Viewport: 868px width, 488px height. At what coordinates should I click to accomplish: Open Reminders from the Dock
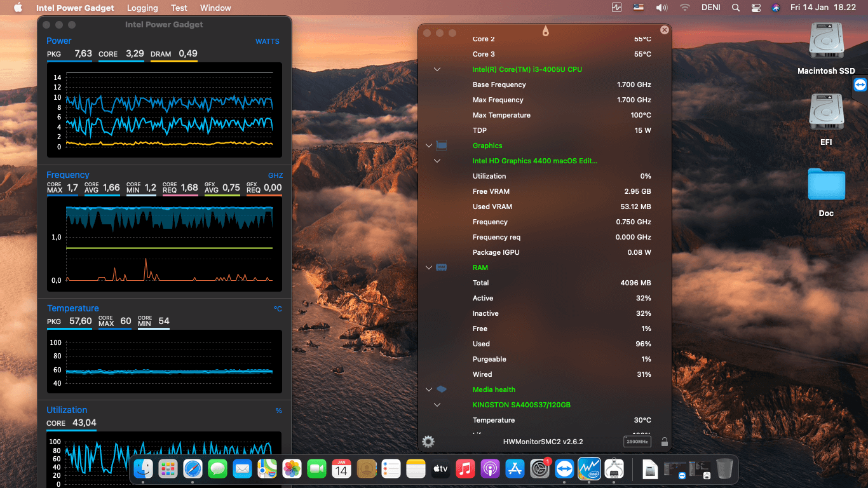tap(391, 469)
